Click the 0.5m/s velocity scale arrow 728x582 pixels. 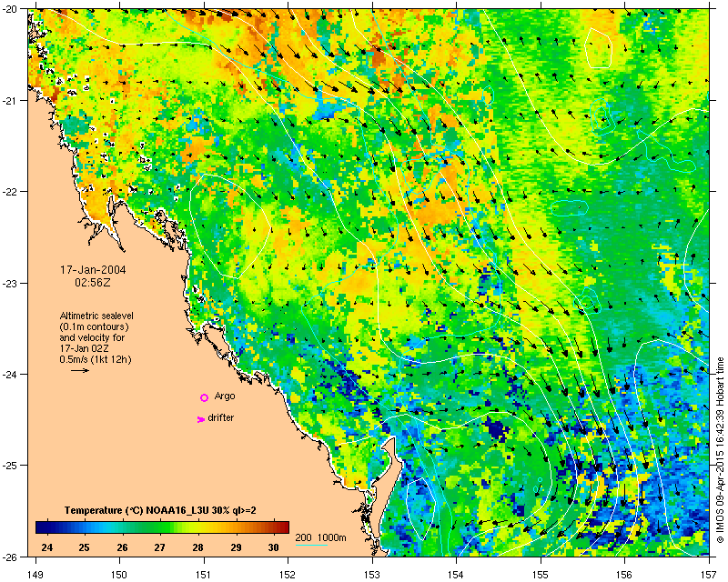(x=80, y=370)
